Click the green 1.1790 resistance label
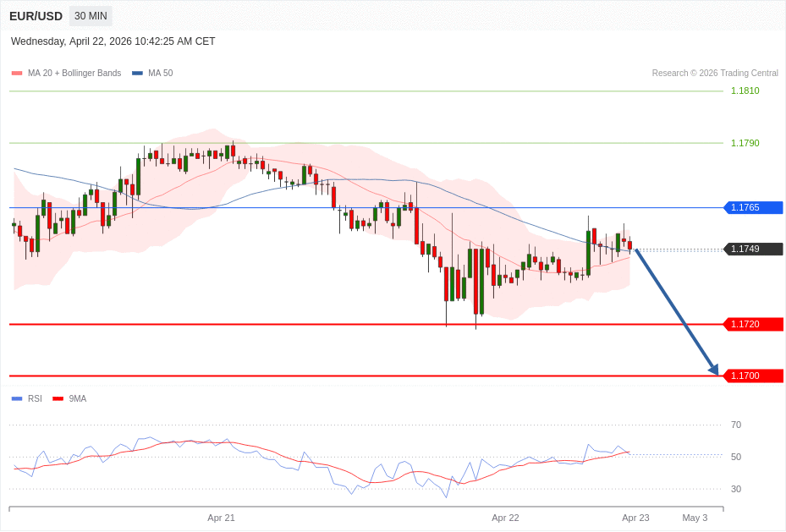The height and width of the screenshot is (532, 786). 745,143
